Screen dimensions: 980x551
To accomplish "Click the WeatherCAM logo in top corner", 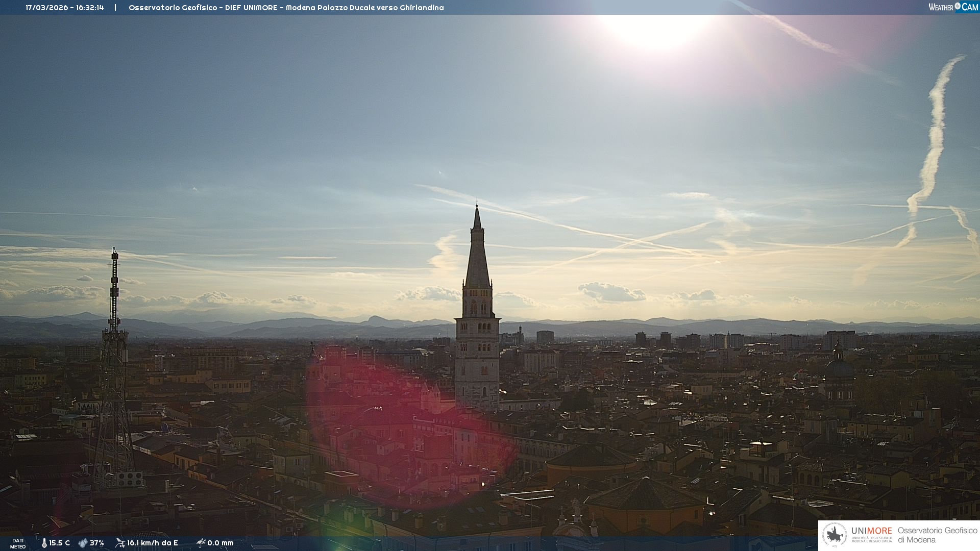I will pos(952,7).
